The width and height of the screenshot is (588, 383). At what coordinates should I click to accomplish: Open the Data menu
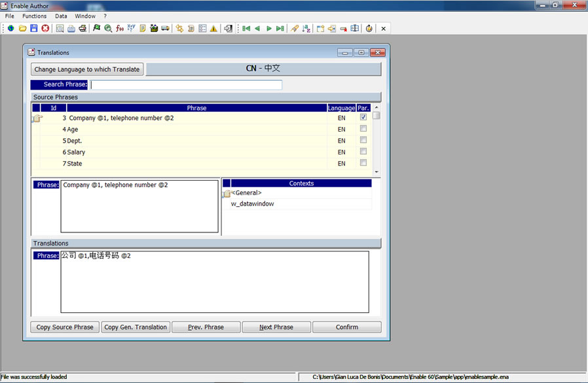click(61, 16)
